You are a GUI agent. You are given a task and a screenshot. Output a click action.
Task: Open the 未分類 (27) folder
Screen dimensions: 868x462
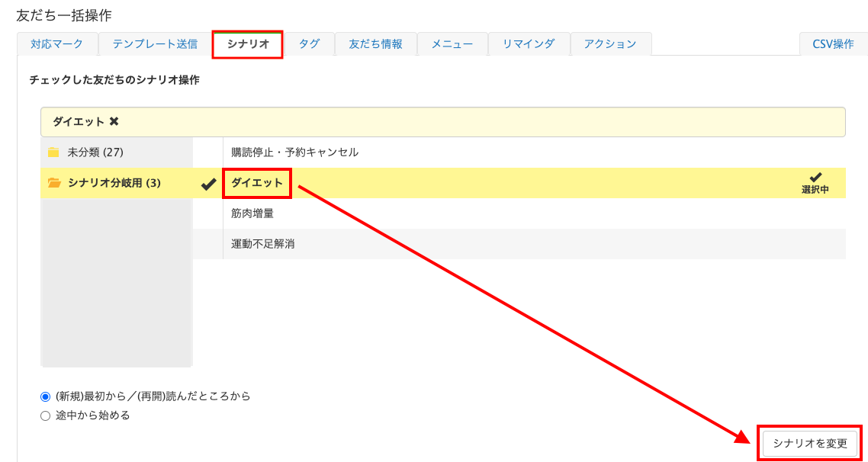95,152
